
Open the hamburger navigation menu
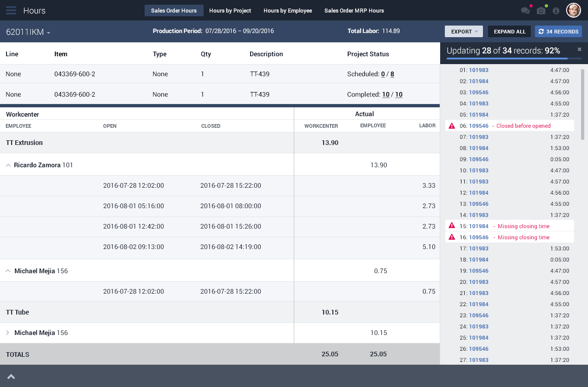click(x=11, y=10)
